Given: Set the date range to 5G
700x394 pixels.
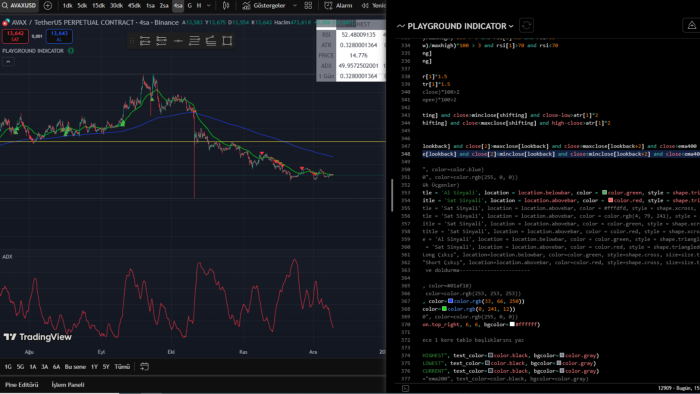Looking at the screenshot, I should [x=21, y=367].
